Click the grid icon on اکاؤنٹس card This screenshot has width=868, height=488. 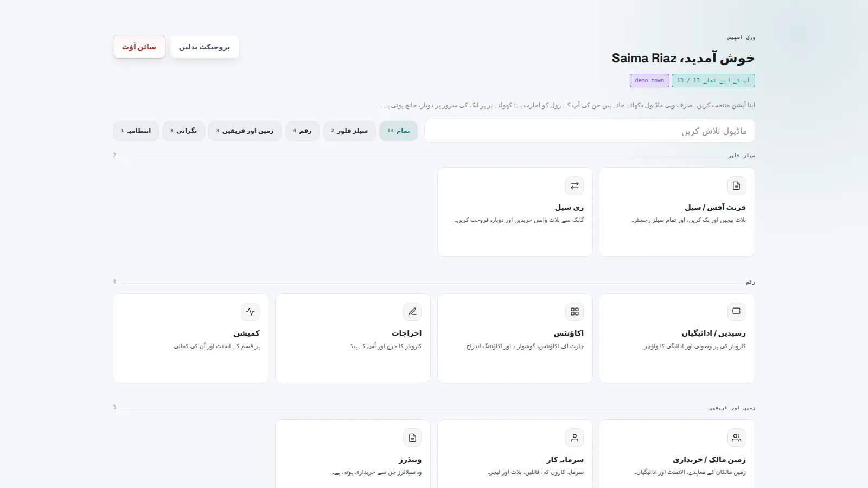(x=575, y=311)
